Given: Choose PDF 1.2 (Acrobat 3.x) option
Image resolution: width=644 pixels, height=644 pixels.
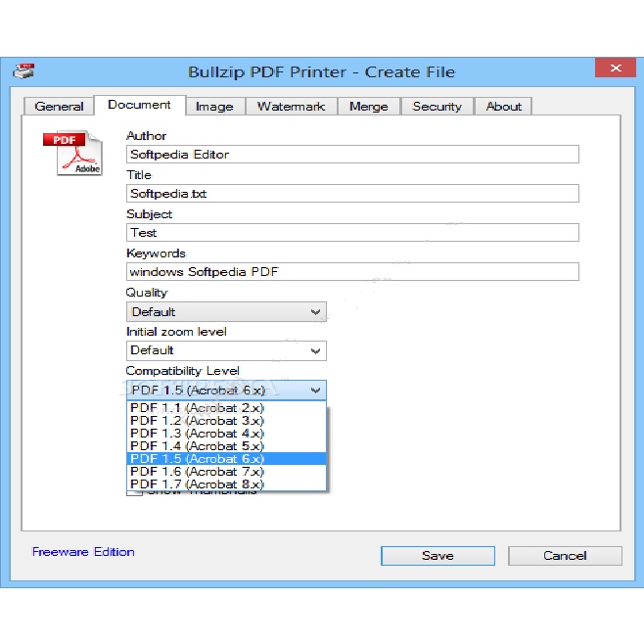Looking at the screenshot, I should (227, 421).
